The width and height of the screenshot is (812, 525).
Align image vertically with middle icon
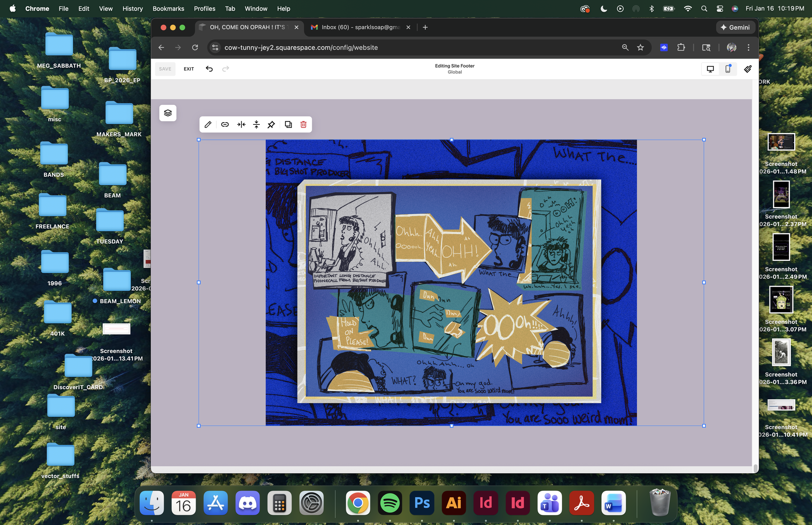point(257,124)
